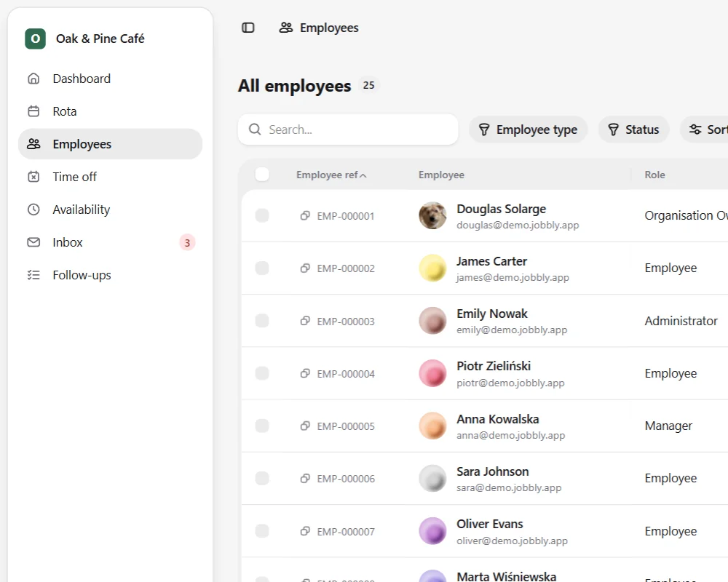Click the email oliver@demo.jobbly.app
Viewport: 728px width, 582px height.
[x=512, y=541]
